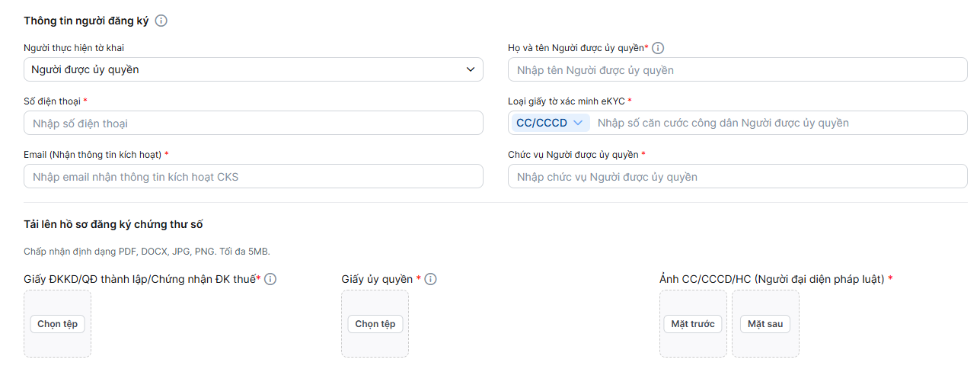Click dashed upload box for Mặt trước photo
The image size is (980, 369).
coord(693,323)
